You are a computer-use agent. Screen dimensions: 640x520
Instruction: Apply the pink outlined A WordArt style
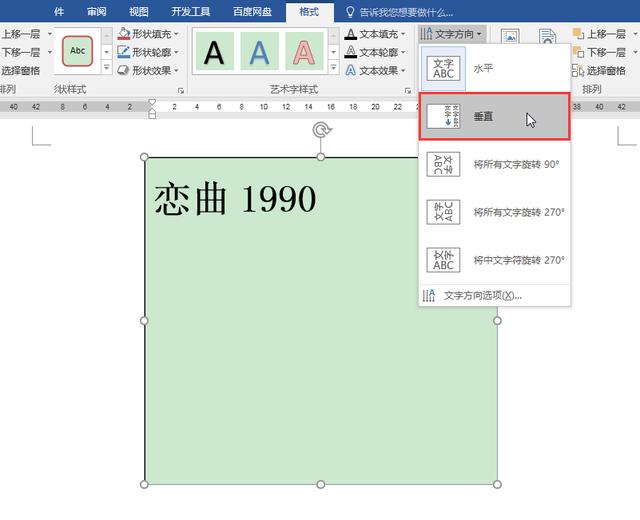pyautogui.click(x=304, y=52)
